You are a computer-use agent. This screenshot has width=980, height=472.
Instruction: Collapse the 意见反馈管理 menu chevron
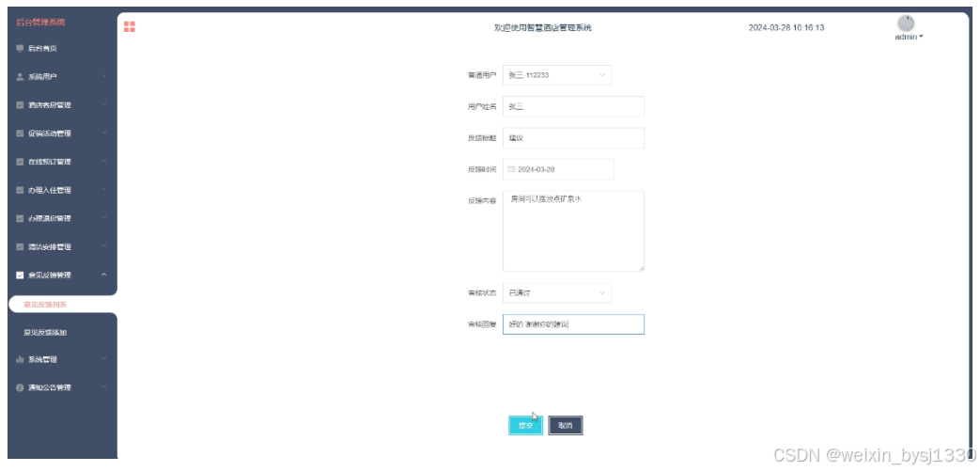(104, 275)
